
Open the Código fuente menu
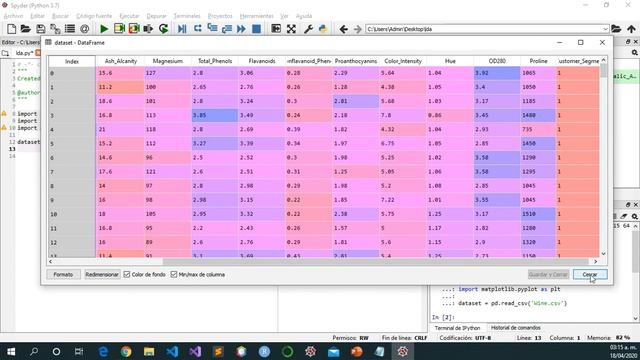[x=94, y=16]
